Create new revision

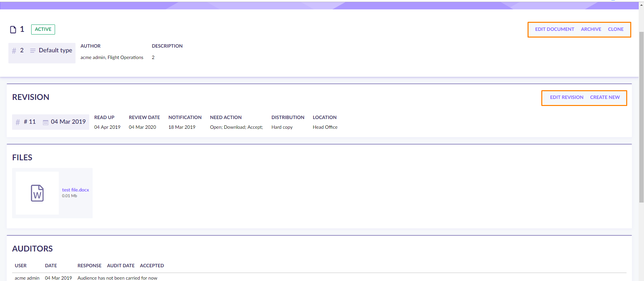pos(605,98)
